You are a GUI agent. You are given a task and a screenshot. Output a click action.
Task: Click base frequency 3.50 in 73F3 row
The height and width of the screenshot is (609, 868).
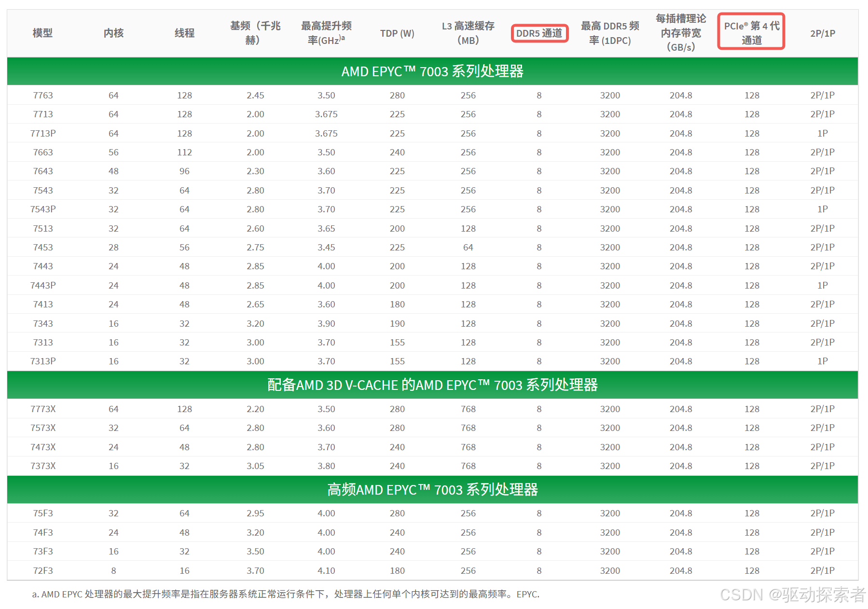tap(255, 552)
